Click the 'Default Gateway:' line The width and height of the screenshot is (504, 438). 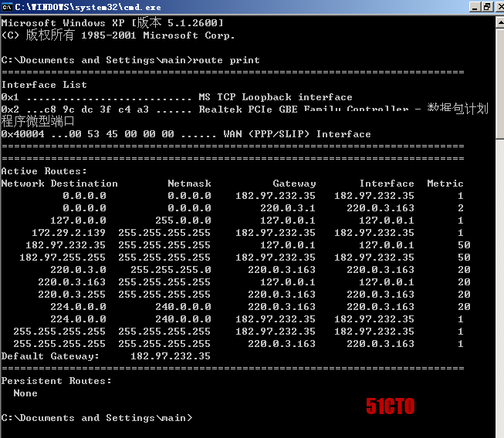pos(50,356)
